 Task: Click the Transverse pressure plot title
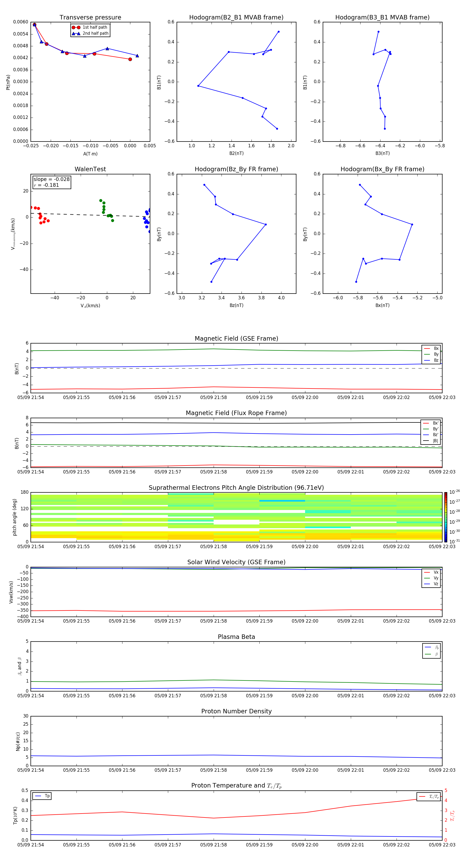click(90, 17)
